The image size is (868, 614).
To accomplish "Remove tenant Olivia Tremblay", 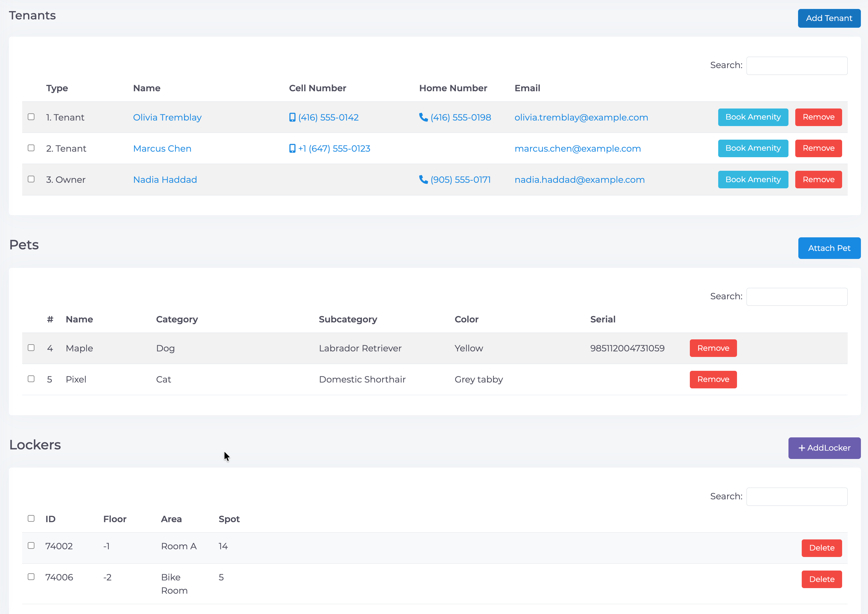I will coord(818,117).
